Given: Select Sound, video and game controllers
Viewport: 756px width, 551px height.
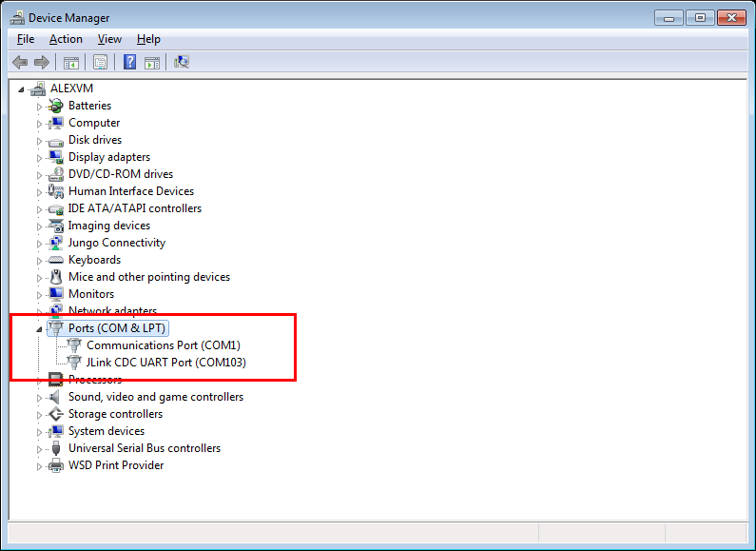Looking at the screenshot, I should [155, 397].
